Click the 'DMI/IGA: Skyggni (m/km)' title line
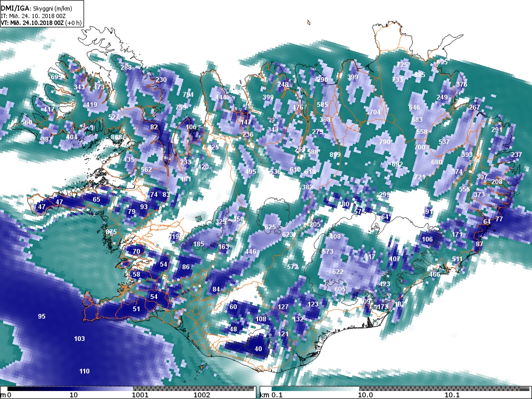532x399 pixels. tap(36, 9)
